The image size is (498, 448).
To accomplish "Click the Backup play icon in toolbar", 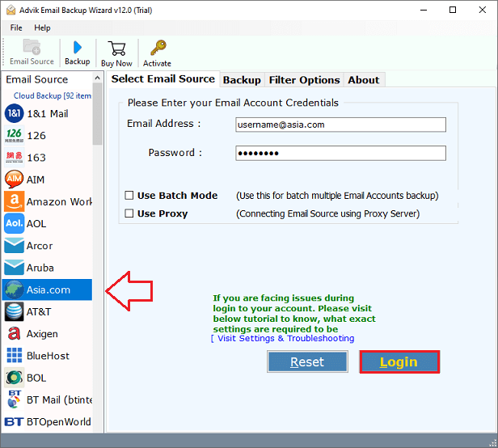I will [77, 48].
